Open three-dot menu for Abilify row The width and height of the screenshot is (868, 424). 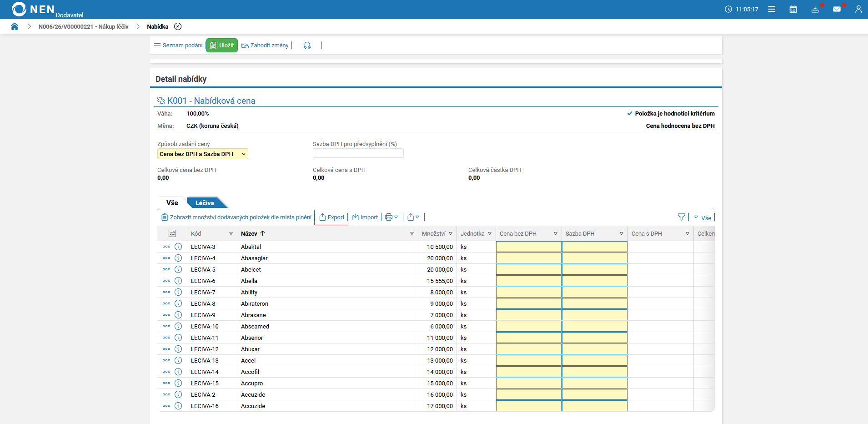click(166, 292)
